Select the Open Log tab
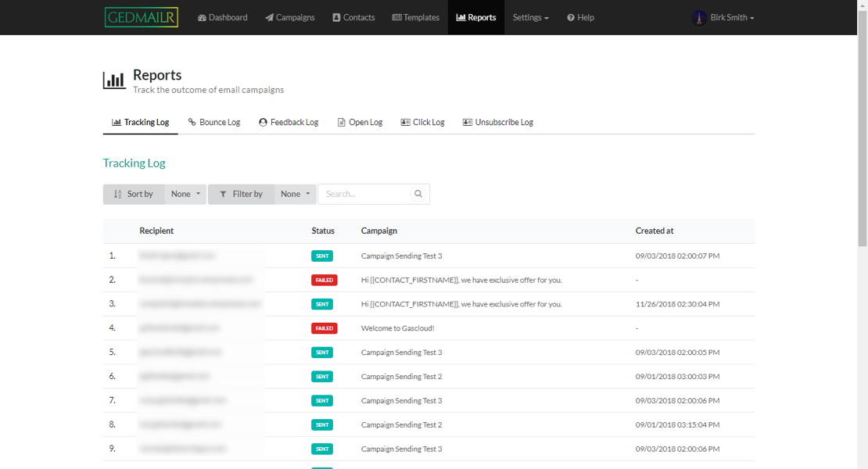 360,122
